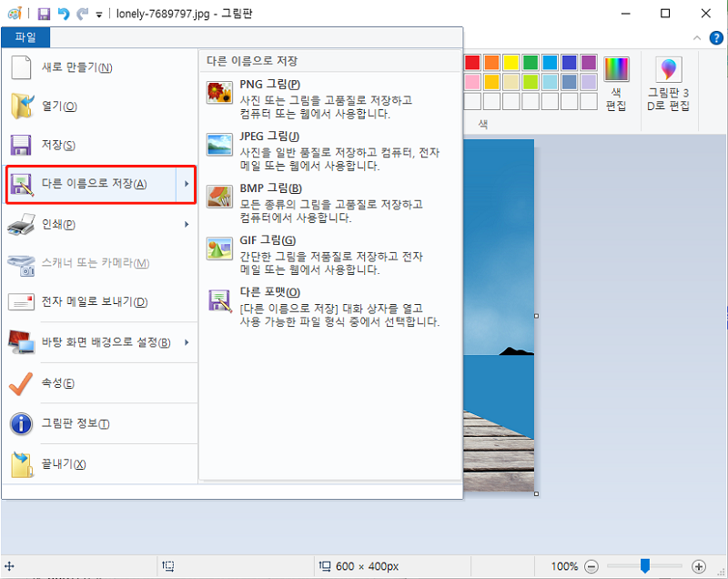Expand the 인쇄 print submenu arrow
The image size is (728, 579).
(x=186, y=225)
